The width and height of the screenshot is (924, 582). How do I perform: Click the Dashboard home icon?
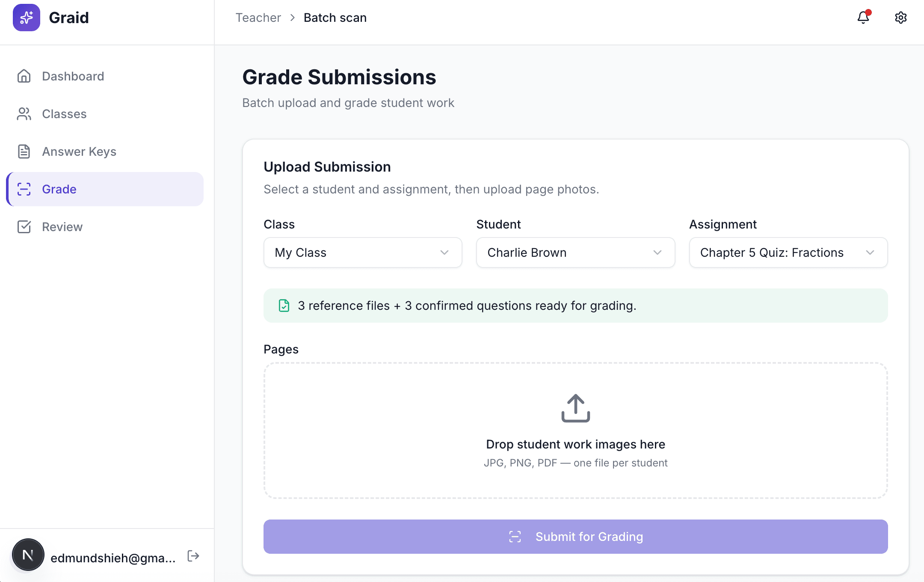coord(24,76)
